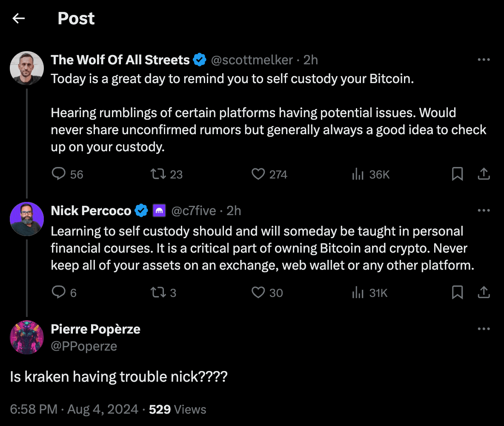504x426 pixels.
Task: Share Nick Percoco's post
Action: 484,293
